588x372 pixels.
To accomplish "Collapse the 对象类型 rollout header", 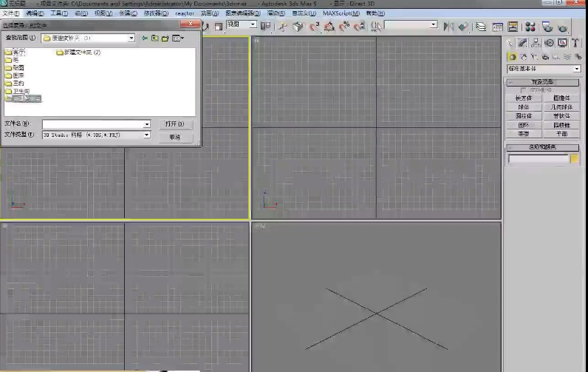I will [542, 82].
